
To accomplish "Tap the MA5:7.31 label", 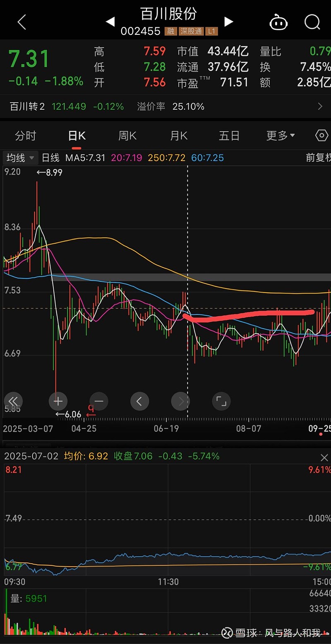I will pos(86,158).
